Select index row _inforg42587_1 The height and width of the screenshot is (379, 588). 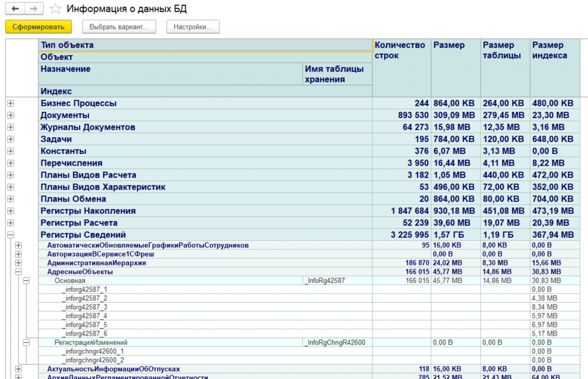pyautogui.click(x=84, y=289)
